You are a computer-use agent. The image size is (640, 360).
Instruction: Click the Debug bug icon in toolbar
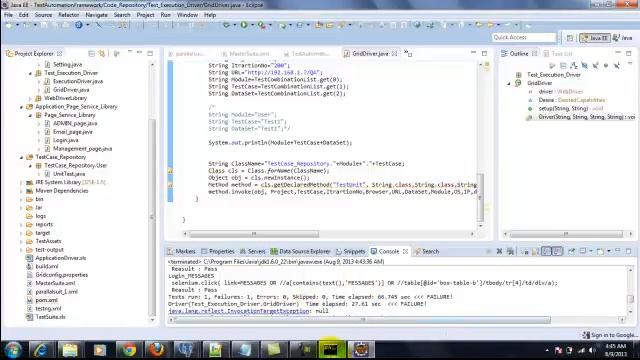pos(226,25)
